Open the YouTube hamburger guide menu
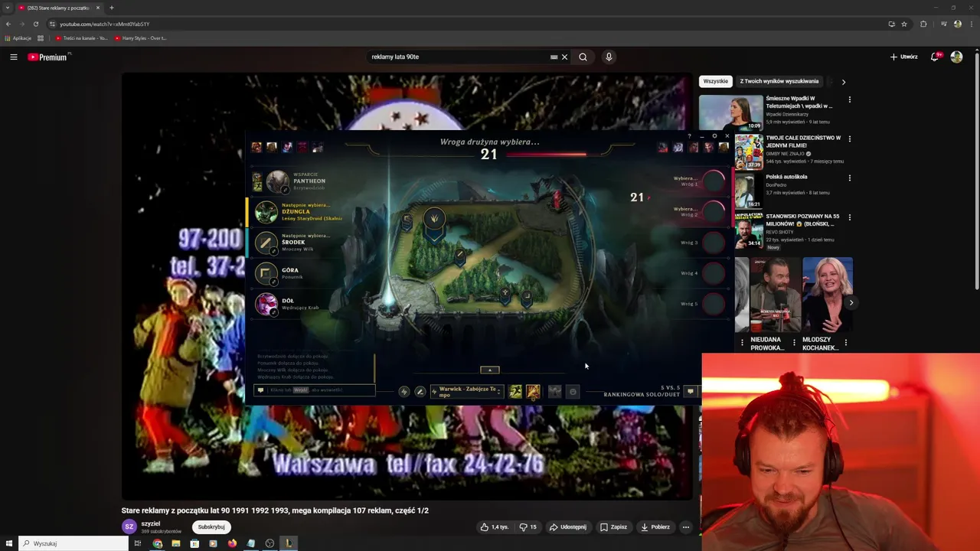 (13, 57)
